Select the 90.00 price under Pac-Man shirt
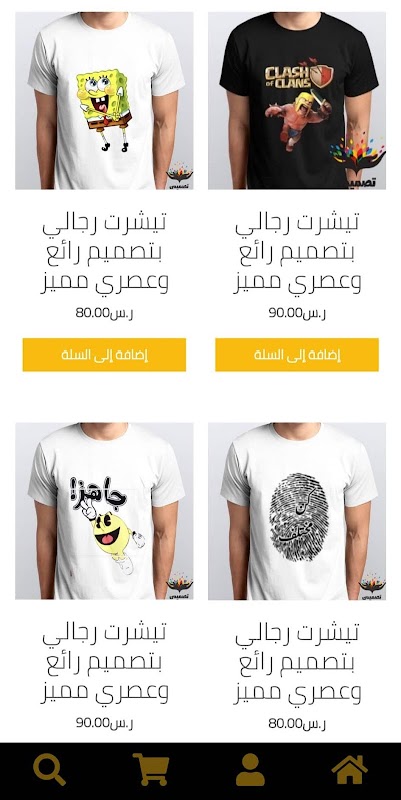The height and width of the screenshot is (800, 401). coord(104,723)
